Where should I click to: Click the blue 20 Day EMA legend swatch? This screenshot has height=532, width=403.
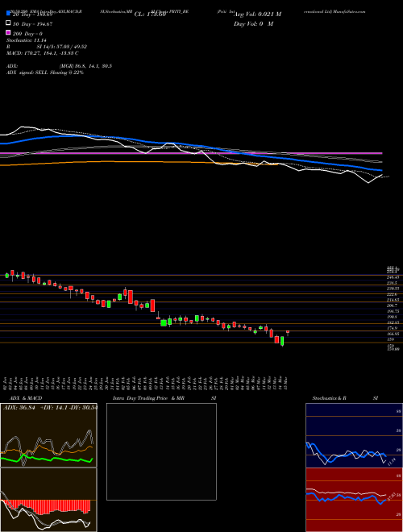click(9, 14)
